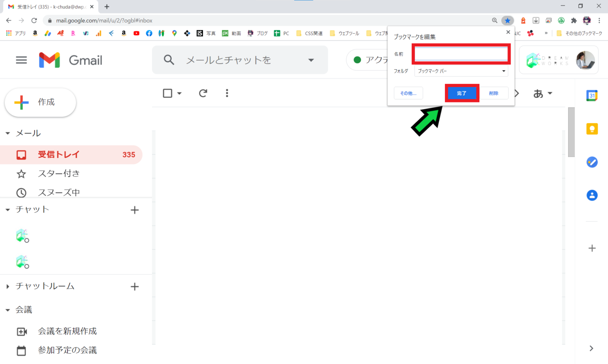Click the Gmail main menu hamburger icon
The height and width of the screenshot is (364, 608).
21,60
